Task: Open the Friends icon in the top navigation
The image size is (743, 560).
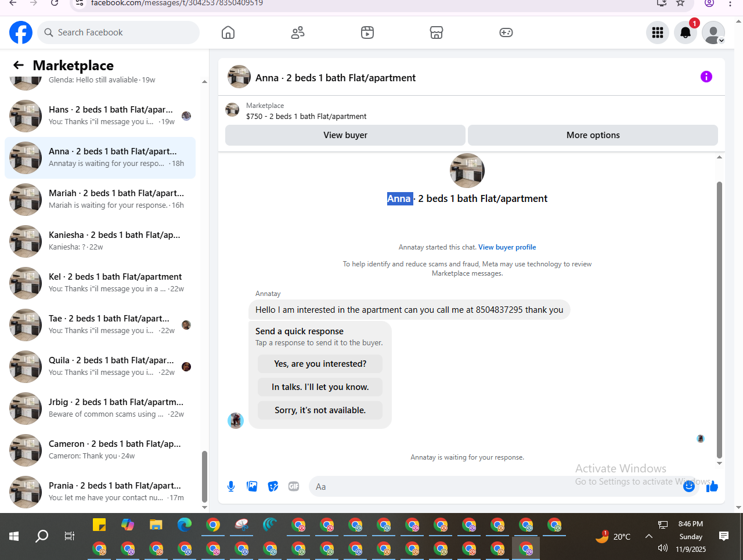Action: tap(298, 32)
